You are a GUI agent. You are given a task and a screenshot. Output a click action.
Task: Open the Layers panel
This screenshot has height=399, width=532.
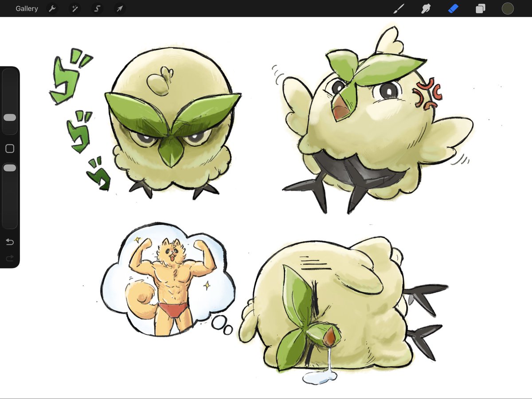tap(481, 8)
